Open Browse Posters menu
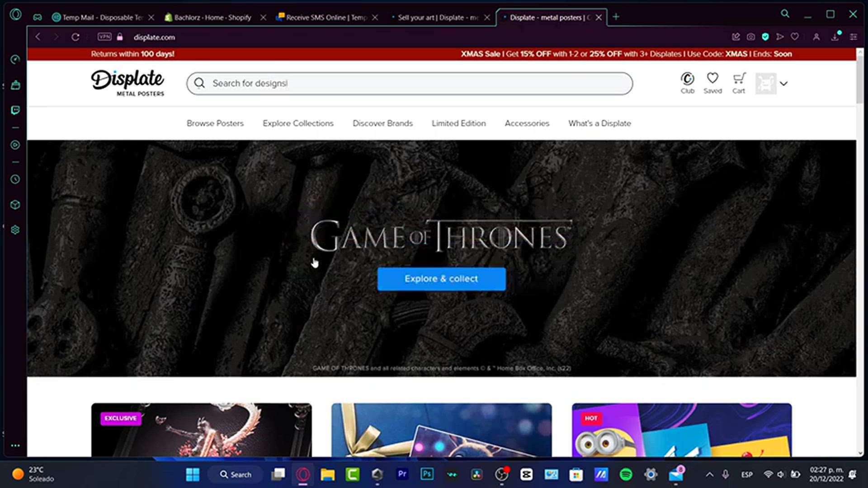Image resolution: width=868 pixels, height=488 pixels. pos(215,123)
